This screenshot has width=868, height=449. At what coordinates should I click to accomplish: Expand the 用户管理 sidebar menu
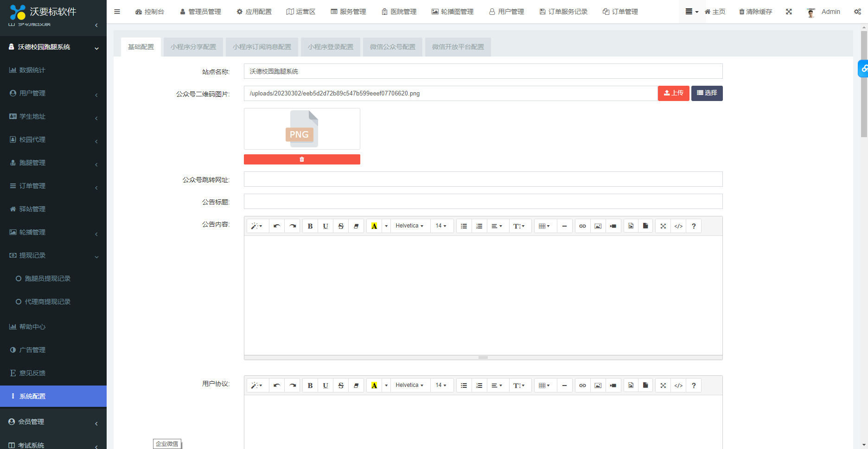coord(53,93)
